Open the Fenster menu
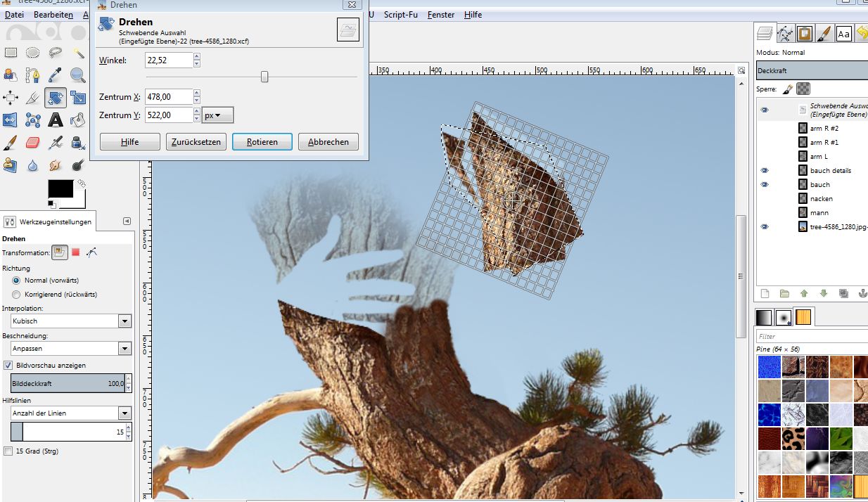Image resolution: width=868 pixels, height=502 pixels. (x=441, y=15)
